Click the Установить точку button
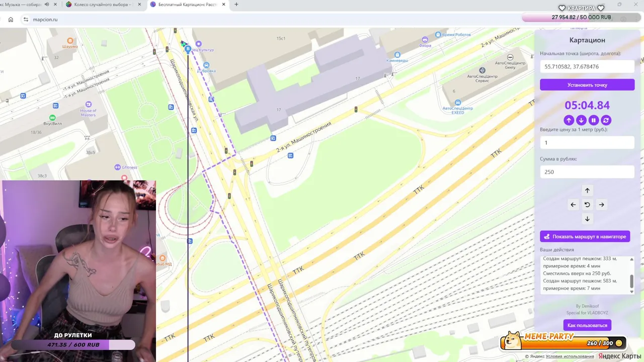This screenshot has height=362, width=644. click(587, 85)
